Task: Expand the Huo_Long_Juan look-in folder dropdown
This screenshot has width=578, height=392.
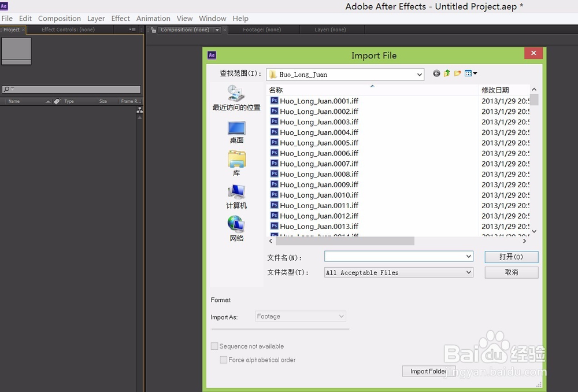Action: click(x=420, y=75)
